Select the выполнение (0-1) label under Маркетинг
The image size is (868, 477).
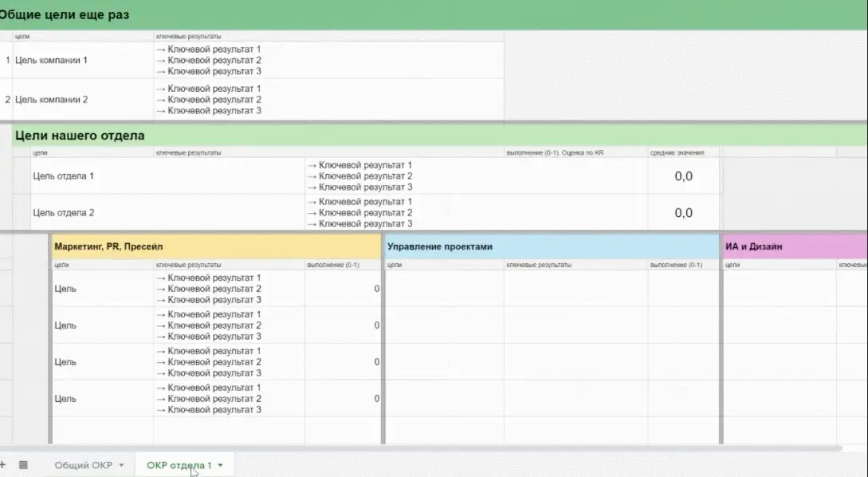click(x=332, y=265)
